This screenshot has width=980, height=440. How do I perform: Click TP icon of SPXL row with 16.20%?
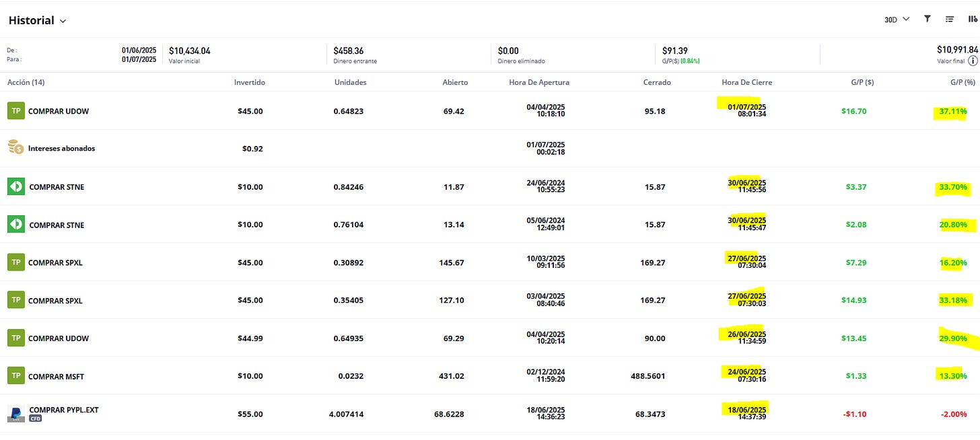[x=15, y=262]
